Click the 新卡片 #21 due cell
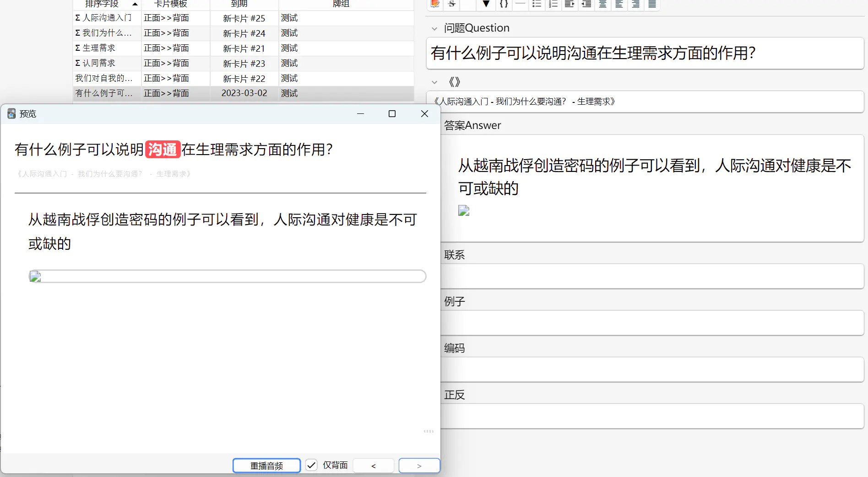 point(244,48)
